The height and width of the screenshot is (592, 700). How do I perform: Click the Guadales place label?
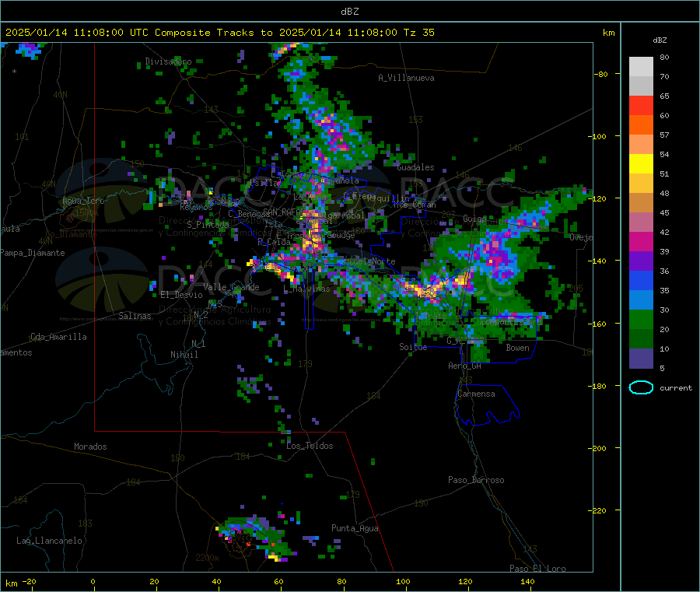(415, 167)
